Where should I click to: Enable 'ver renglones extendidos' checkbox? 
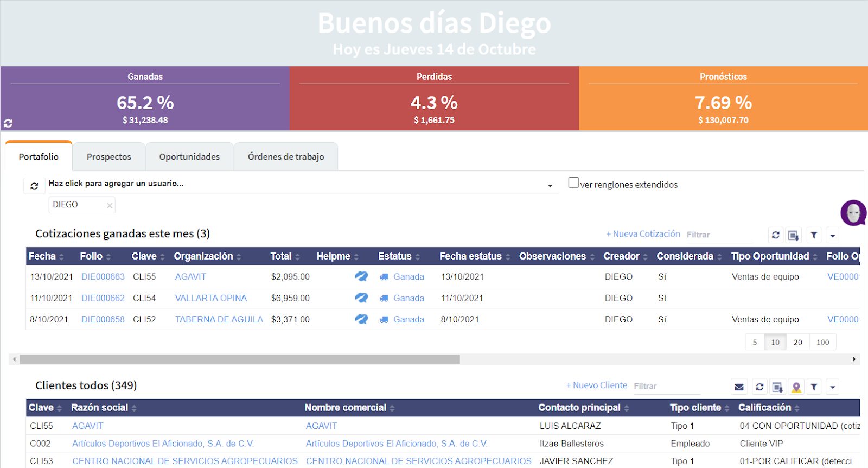click(x=573, y=183)
